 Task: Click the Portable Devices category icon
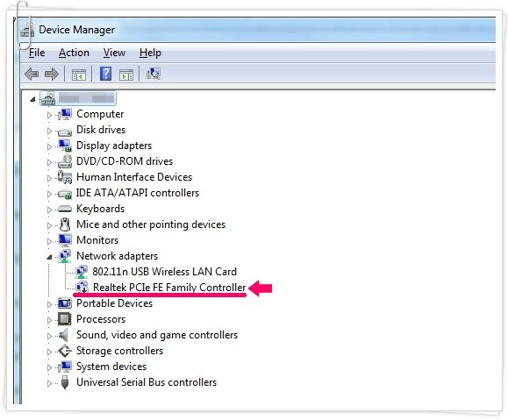click(65, 303)
